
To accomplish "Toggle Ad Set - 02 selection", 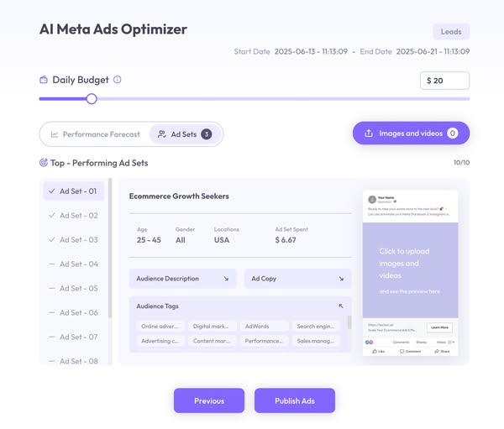I will [x=52, y=216].
